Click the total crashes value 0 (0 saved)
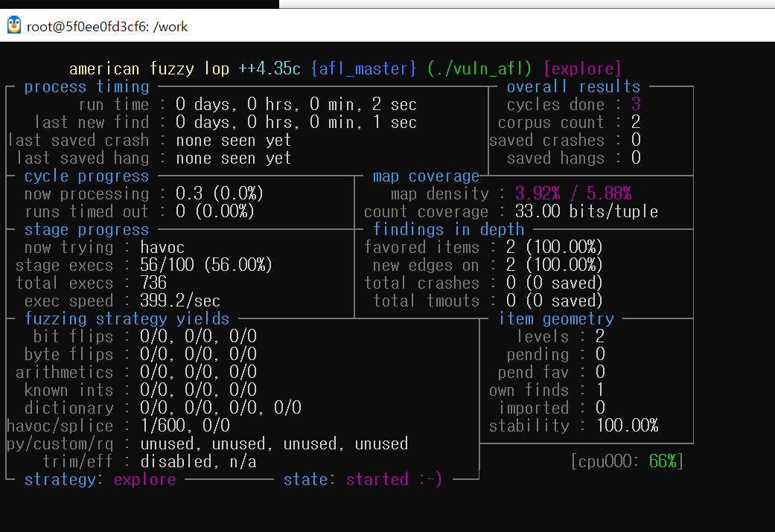The width and height of the screenshot is (775, 532). 555,283
